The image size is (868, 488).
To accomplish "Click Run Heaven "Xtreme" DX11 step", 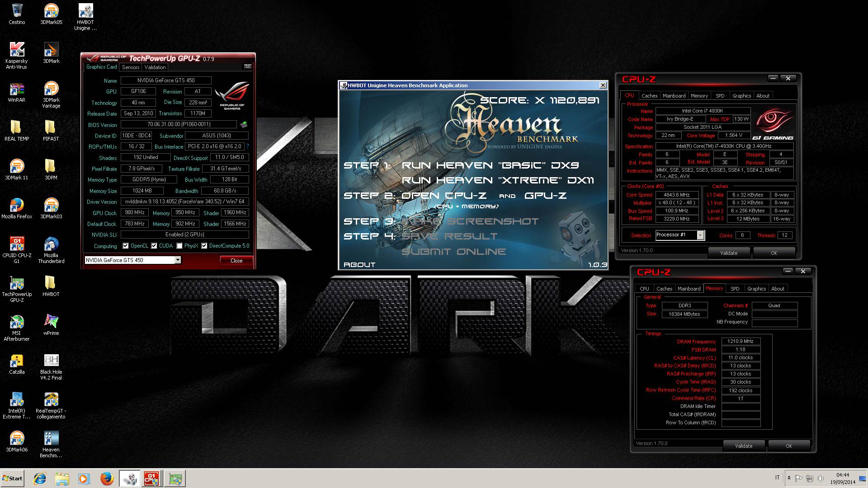I will (498, 180).
